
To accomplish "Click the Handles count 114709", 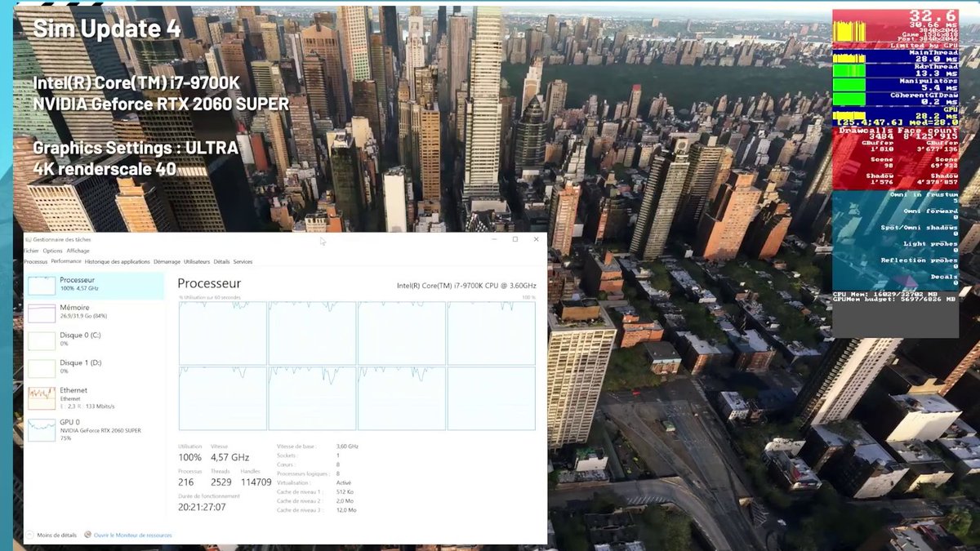I will coord(256,482).
